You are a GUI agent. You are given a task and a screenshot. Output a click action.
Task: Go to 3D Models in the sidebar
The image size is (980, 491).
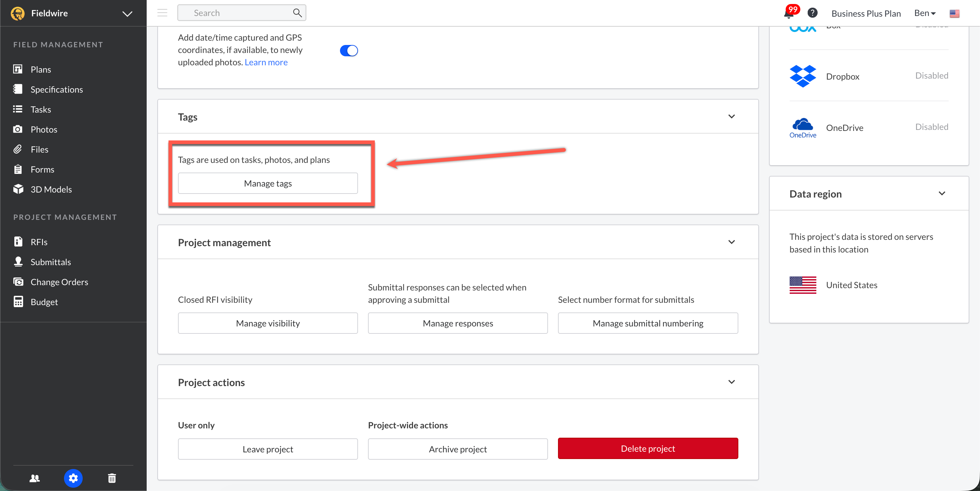coord(51,190)
